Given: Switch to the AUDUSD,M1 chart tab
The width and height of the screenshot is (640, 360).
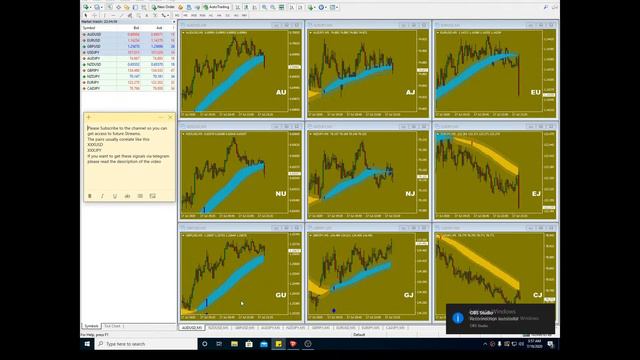Looking at the screenshot, I should pyautogui.click(x=192, y=328).
